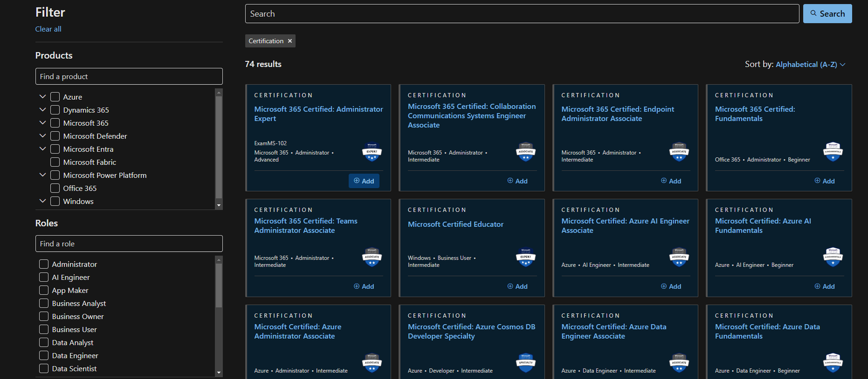Open Microsoft 365 Certified: Administrator Expert

318,114
